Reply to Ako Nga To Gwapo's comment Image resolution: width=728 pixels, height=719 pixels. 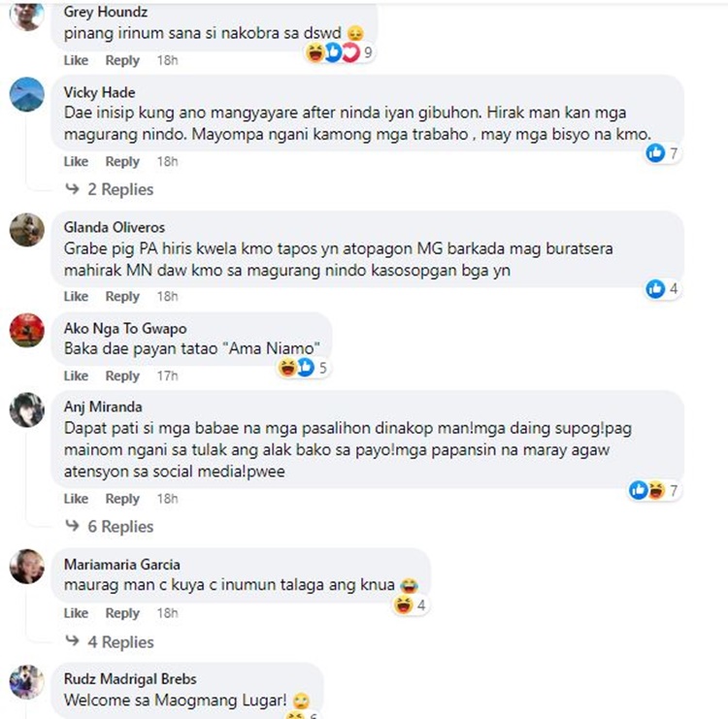(x=122, y=376)
